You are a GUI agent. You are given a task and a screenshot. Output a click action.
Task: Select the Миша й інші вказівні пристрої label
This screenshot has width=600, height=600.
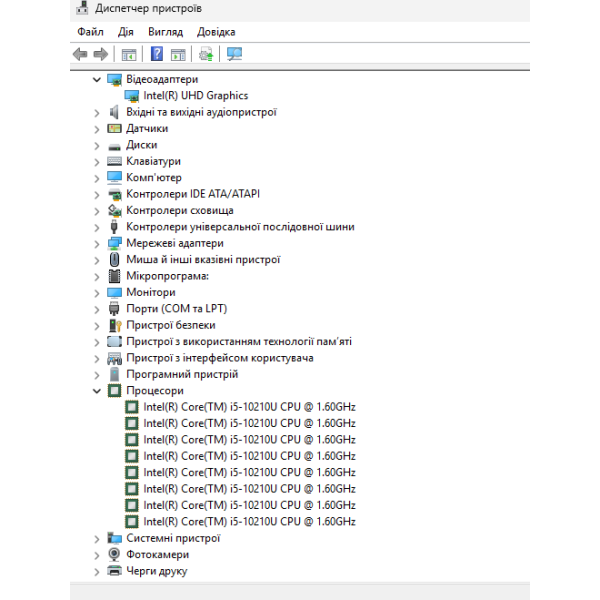(x=203, y=259)
